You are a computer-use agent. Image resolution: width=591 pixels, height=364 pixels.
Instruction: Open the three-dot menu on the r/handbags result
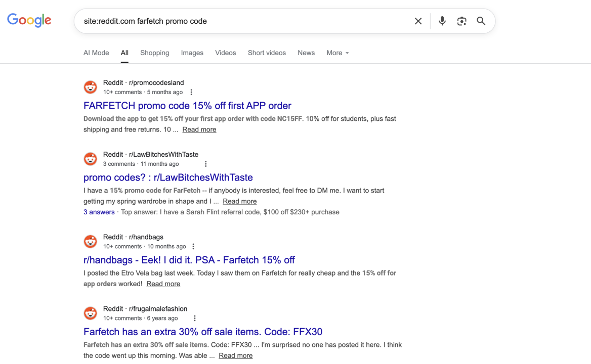point(193,246)
